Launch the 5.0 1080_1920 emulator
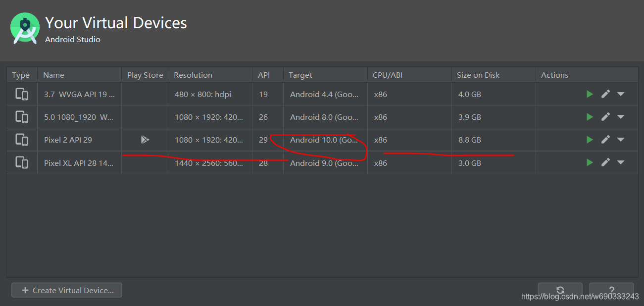This screenshot has height=306, width=644. (x=590, y=117)
